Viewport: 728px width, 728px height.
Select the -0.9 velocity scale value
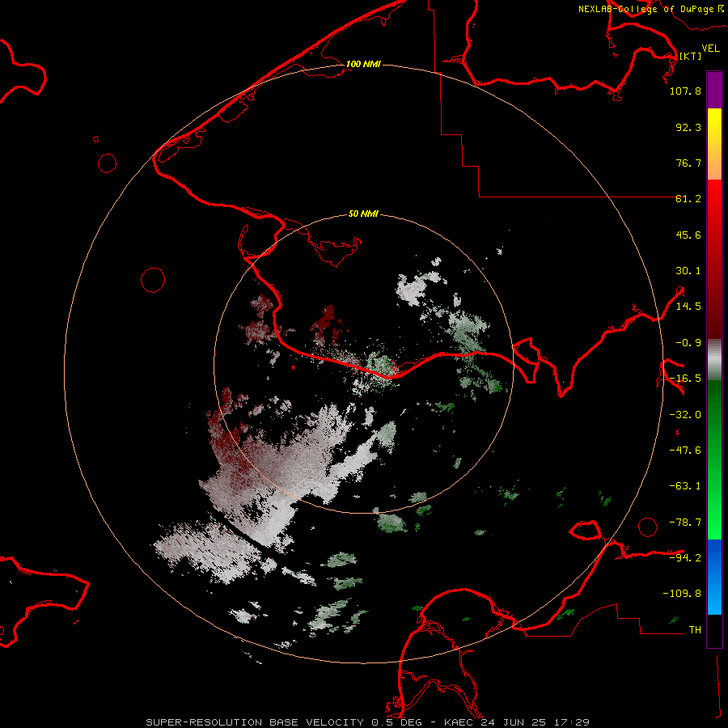(688, 343)
